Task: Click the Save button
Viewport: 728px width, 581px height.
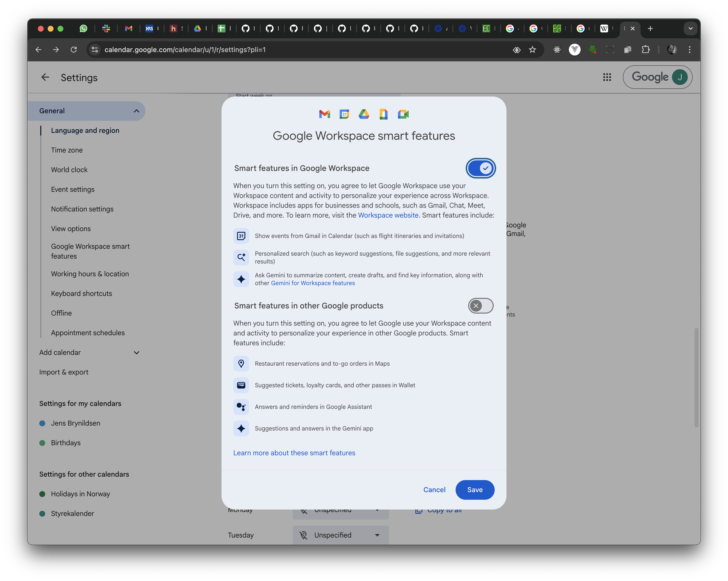Action: coord(475,490)
